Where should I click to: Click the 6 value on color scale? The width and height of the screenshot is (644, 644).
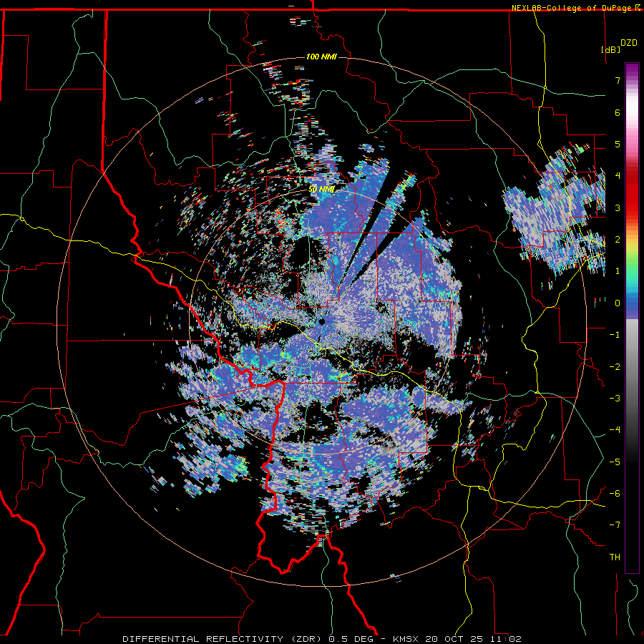tap(618, 112)
